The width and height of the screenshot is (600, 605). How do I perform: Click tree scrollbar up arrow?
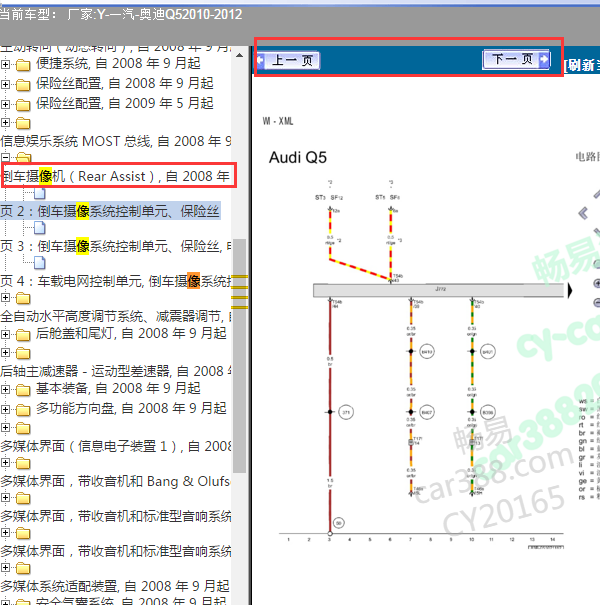click(240, 55)
